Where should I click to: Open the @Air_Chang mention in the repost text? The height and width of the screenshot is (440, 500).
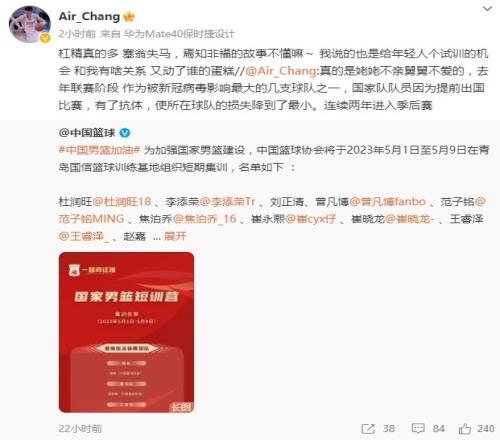pos(280,71)
